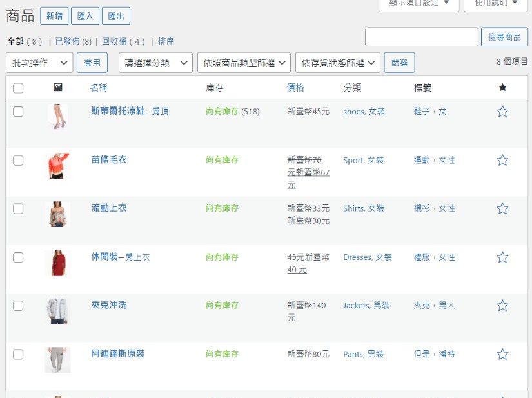Click the 搜尋商品 search button
The height and width of the screenshot is (398, 532).
[x=504, y=37]
